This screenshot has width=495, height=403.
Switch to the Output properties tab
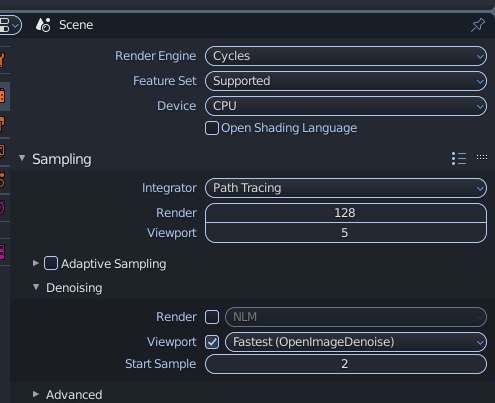[3, 124]
